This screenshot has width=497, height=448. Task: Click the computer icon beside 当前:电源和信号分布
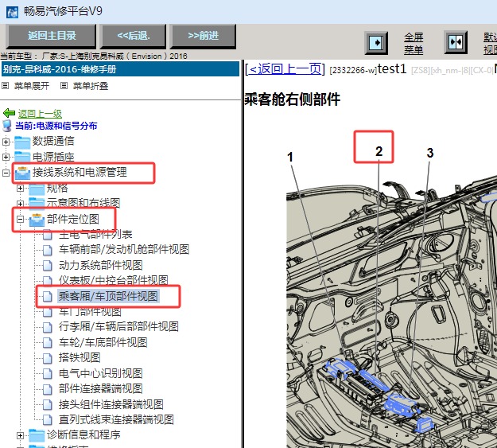(7, 126)
